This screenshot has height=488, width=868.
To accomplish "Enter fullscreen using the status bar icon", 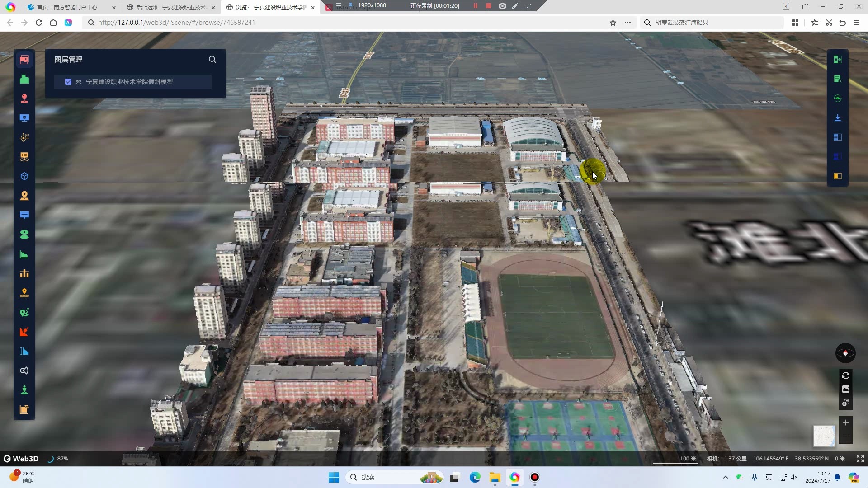I will point(860,459).
